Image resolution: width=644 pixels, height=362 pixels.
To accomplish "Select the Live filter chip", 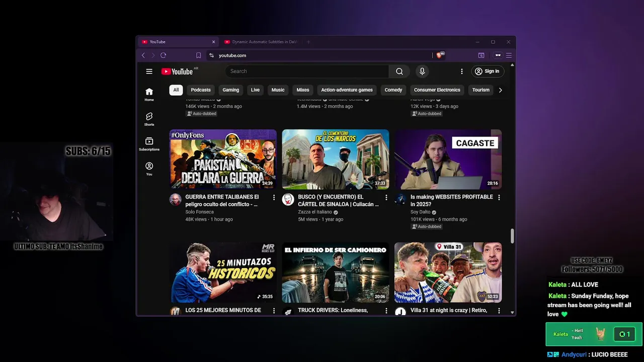I will [255, 90].
